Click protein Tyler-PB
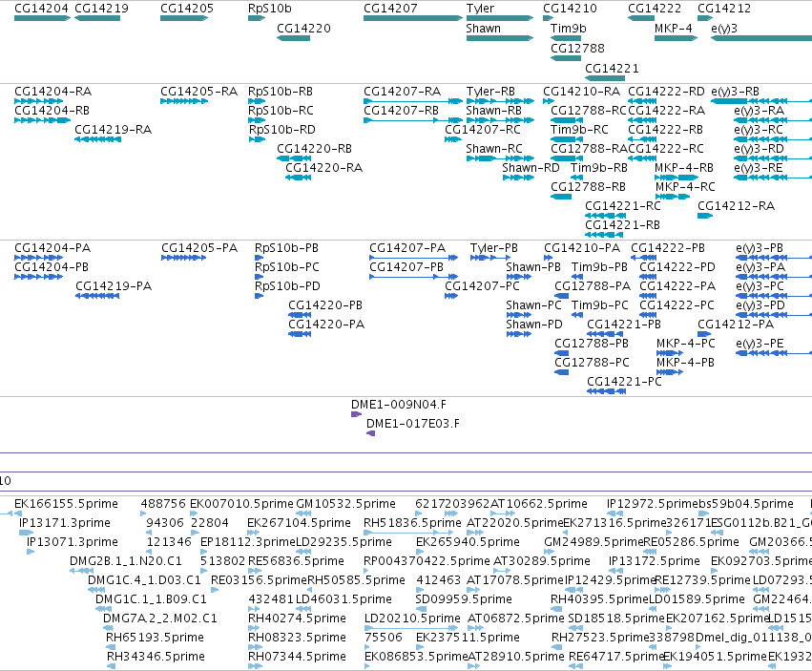Viewport: 812px width, 671px height. click(493, 247)
